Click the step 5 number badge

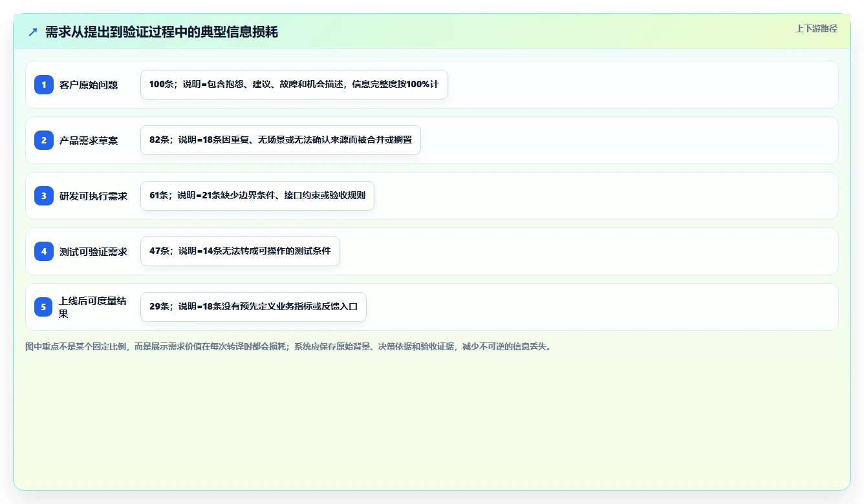click(44, 307)
